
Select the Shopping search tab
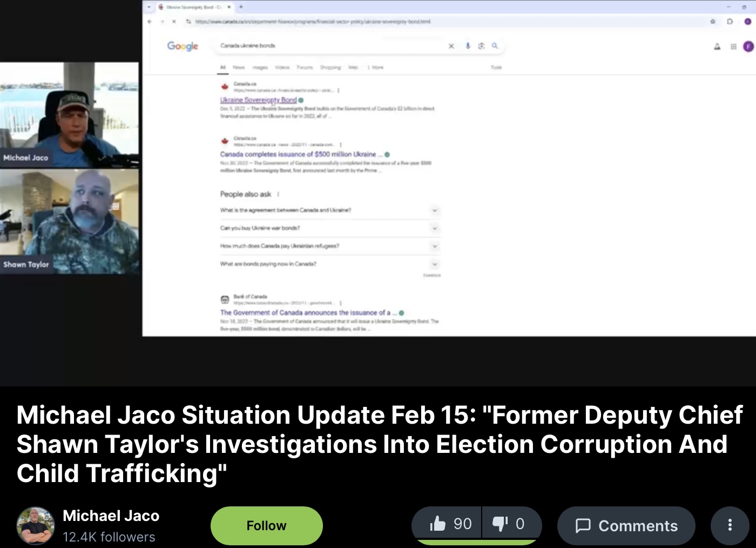(330, 68)
